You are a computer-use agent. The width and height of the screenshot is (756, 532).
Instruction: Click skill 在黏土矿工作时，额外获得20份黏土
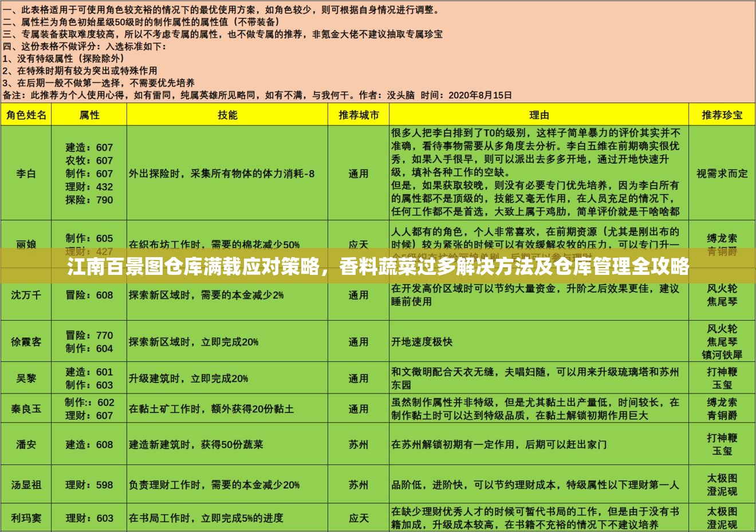point(211,409)
